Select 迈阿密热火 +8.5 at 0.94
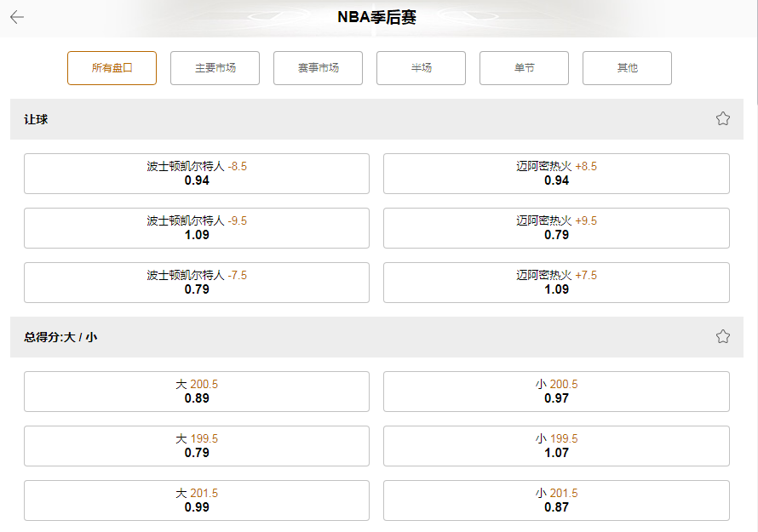758x532 pixels. point(557,174)
